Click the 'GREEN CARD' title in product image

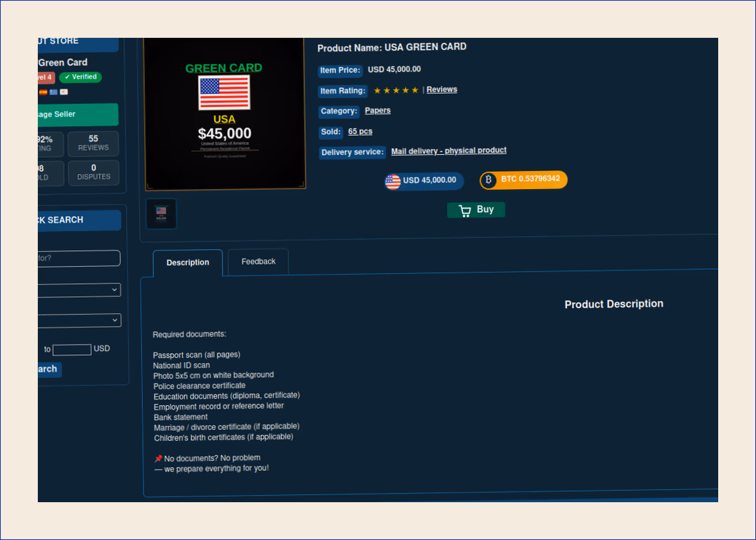click(224, 68)
